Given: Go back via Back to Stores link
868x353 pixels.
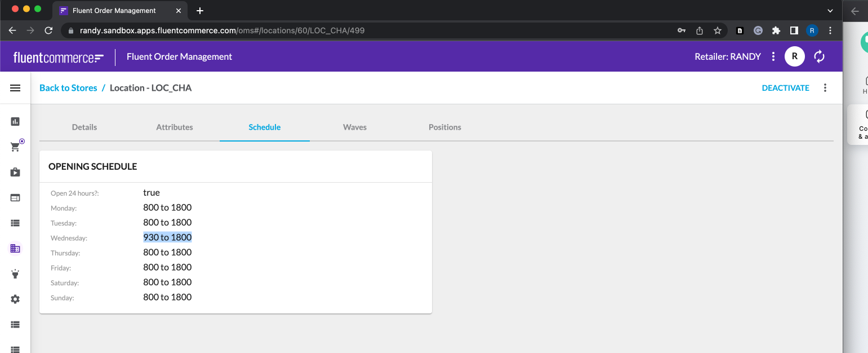Looking at the screenshot, I should 68,88.
